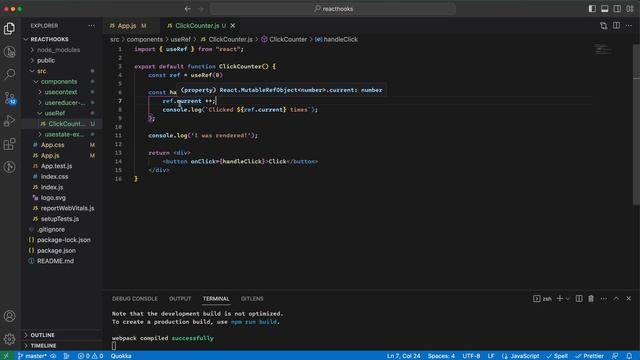Viewport: 640px width, 360px height.
Task: Open the Accounts menu icon
Action: [9, 316]
